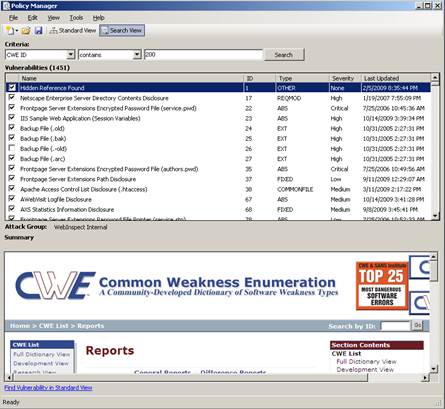Viewport: 445px width, 409px height.
Task: Toggle authors.pwd Frontpage entry checkbox
Action: point(12,168)
